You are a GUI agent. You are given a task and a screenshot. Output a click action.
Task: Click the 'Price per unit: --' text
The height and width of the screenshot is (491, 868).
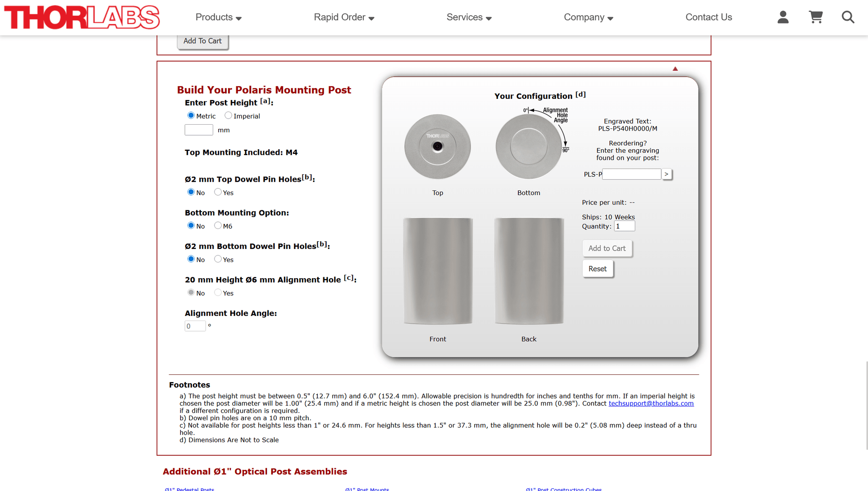[608, 203]
